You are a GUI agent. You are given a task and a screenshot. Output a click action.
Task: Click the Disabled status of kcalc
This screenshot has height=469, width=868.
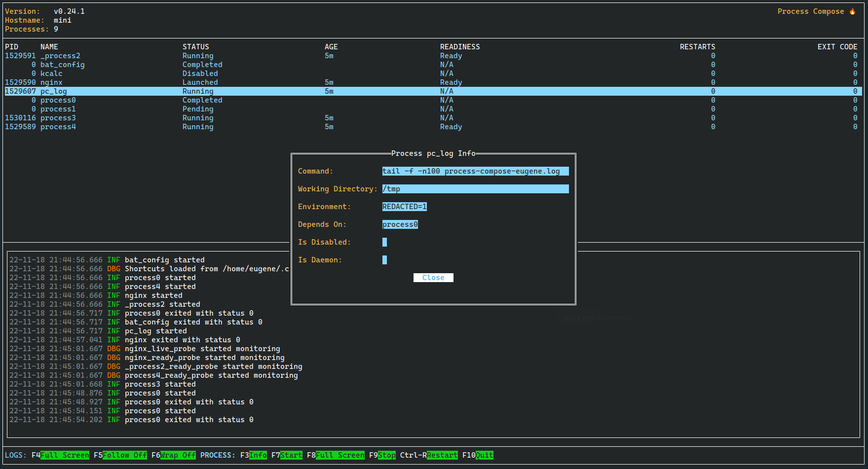coord(200,73)
